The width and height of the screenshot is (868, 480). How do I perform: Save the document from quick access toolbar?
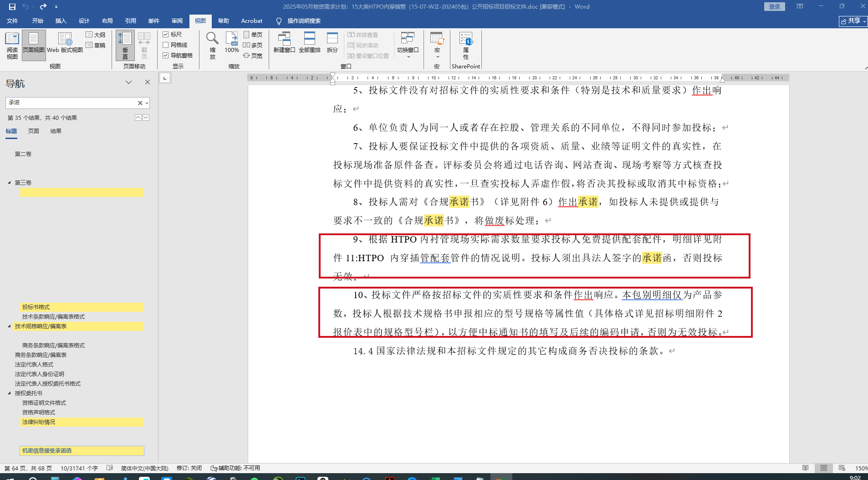[12, 7]
